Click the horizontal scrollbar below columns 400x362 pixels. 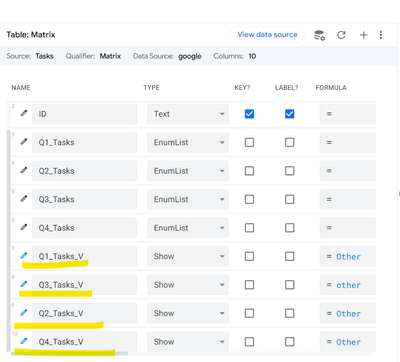[x=69, y=353]
